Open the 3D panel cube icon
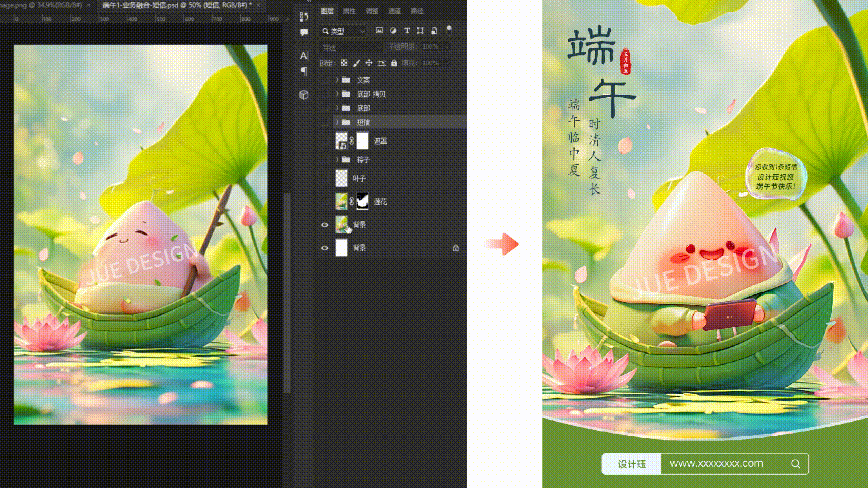 click(x=304, y=95)
